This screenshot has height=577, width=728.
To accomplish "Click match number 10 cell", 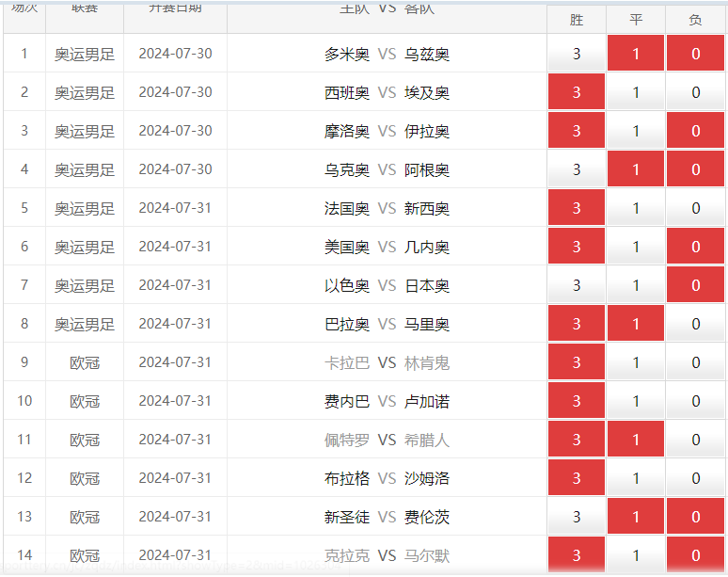I will tap(24, 401).
